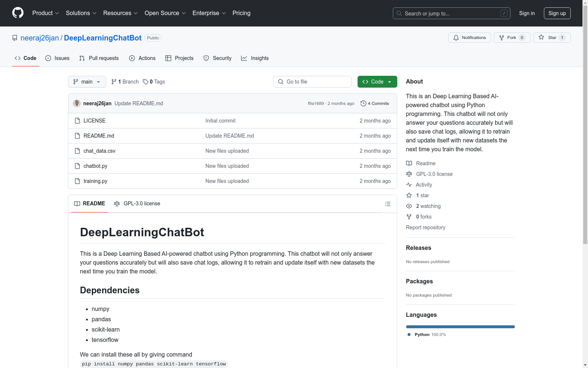This screenshot has width=588, height=368.
Task: Click the Readme book icon in About
Action: click(409, 163)
